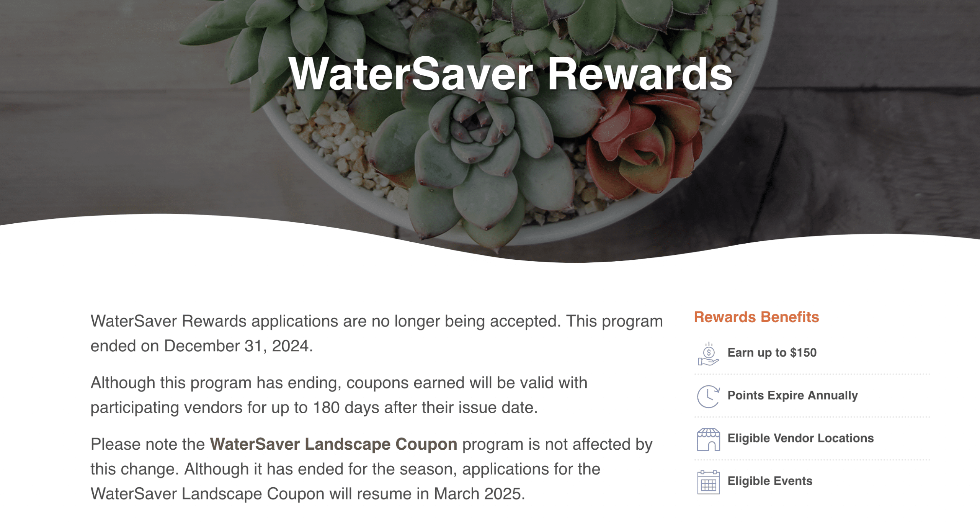Follow the WaterSaver Landscape Coupon link

(333, 444)
